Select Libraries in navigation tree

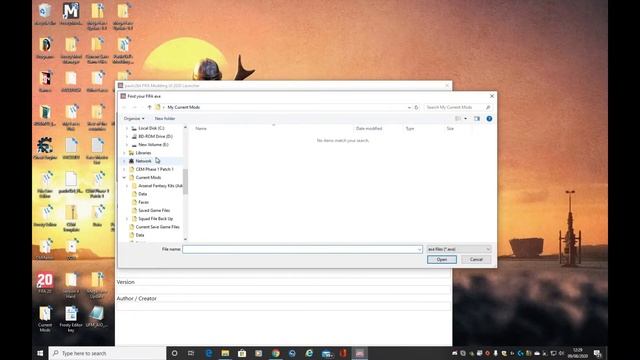click(140, 153)
